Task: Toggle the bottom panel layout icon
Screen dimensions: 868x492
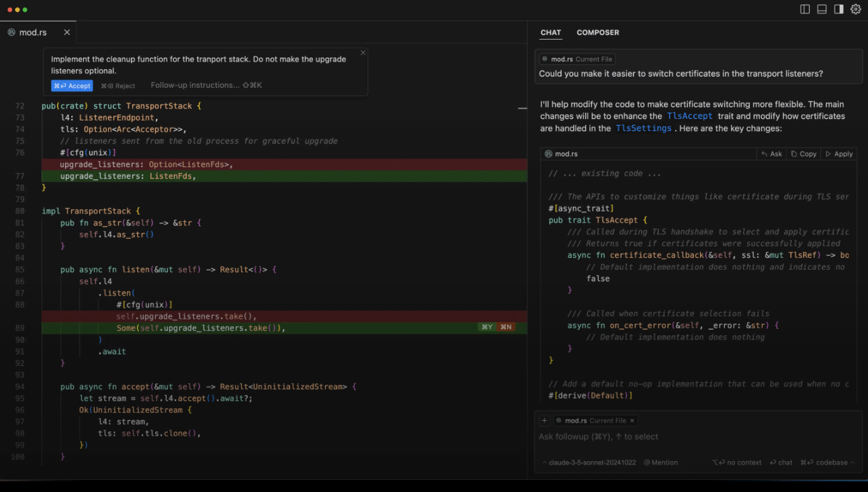Action: click(822, 9)
